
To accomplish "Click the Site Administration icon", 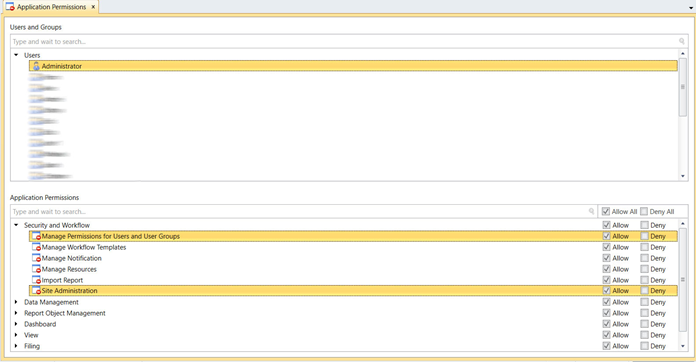I will point(36,291).
